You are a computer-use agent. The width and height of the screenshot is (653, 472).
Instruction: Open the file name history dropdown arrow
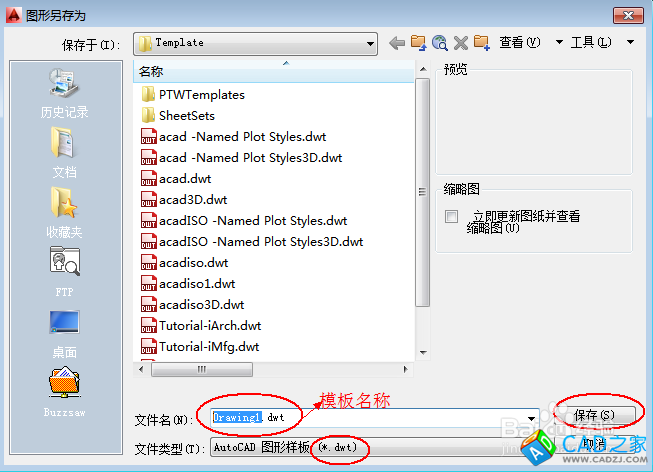coord(531,418)
